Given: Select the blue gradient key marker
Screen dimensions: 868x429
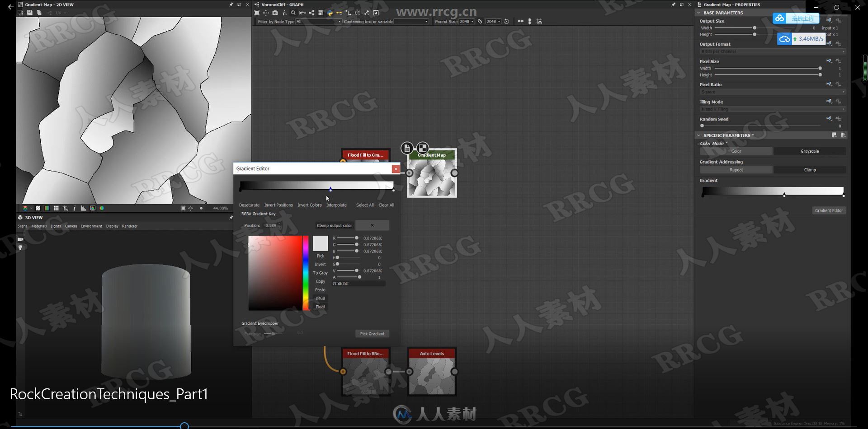Looking at the screenshot, I should point(330,190).
